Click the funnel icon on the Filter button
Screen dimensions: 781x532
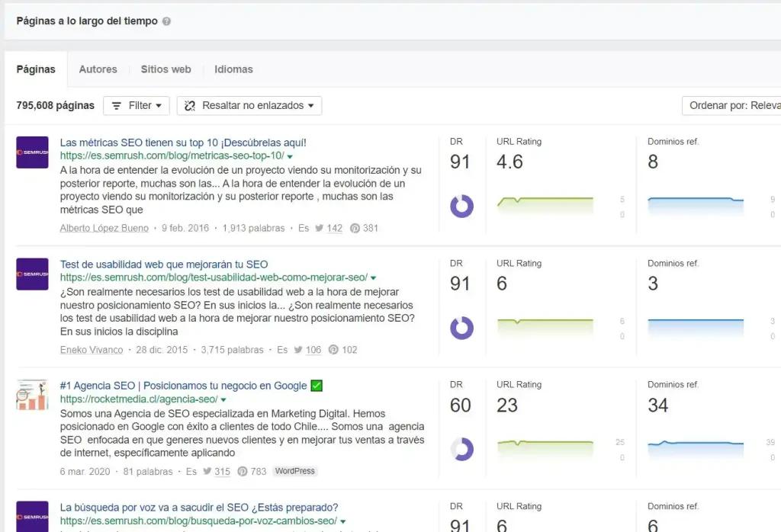click(116, 105)
